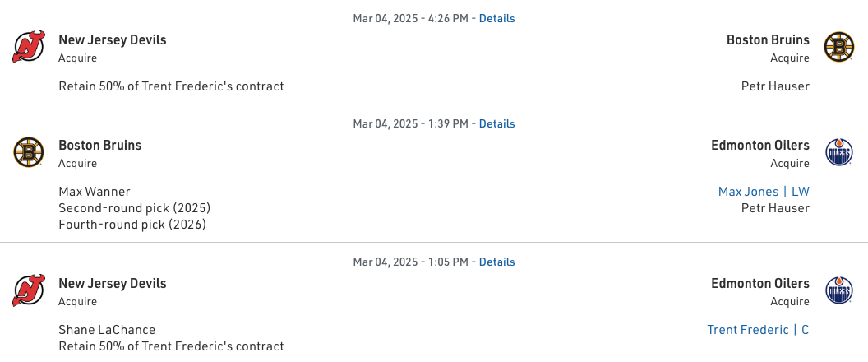868x362 pixels.
Task: Click Petr Hauser in the 4:26 PM trade
Action: pos(775,86)
